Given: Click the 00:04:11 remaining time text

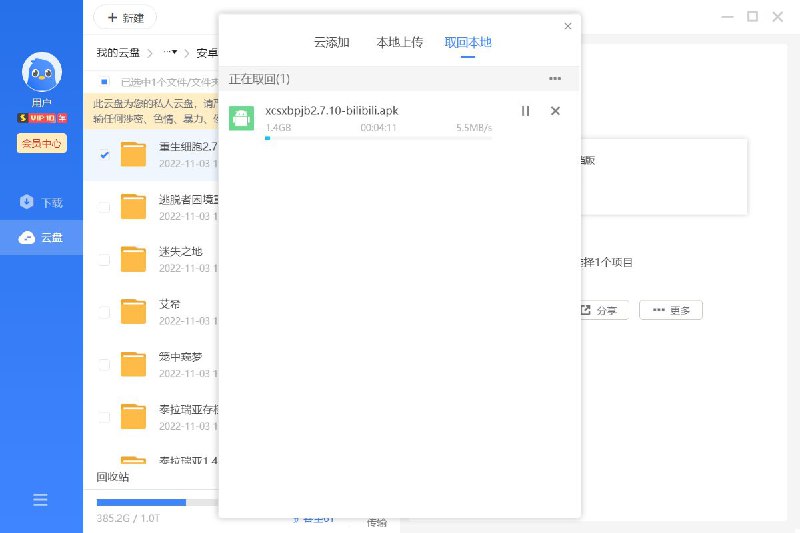Looking at the screenshot, I should 378,128.
